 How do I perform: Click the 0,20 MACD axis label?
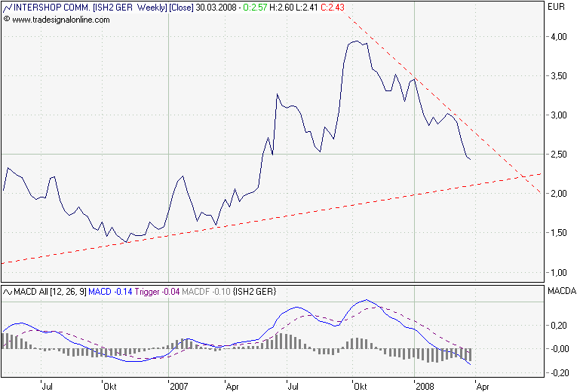560,326
